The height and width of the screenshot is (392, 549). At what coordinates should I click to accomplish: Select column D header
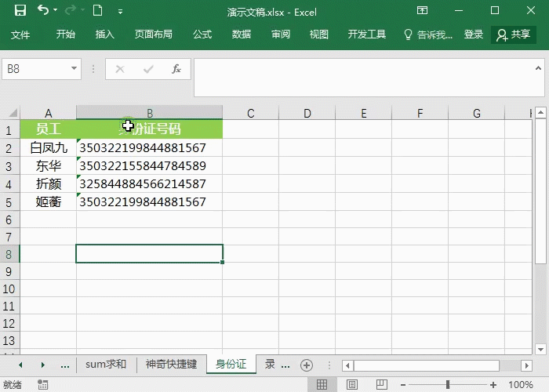(307, 113)
